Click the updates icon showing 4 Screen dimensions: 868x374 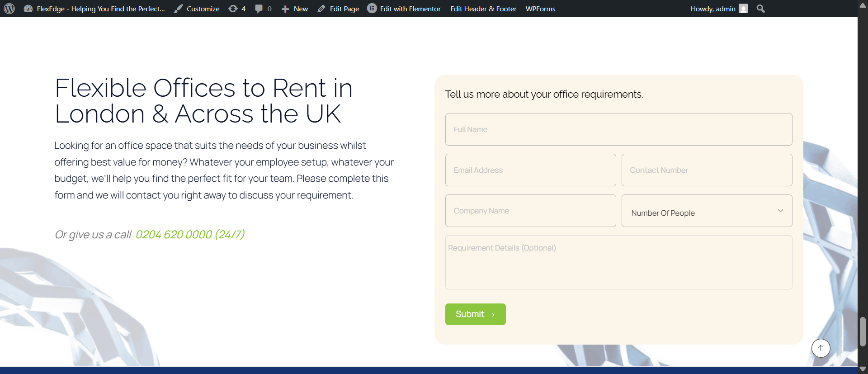tap(233, 9)
